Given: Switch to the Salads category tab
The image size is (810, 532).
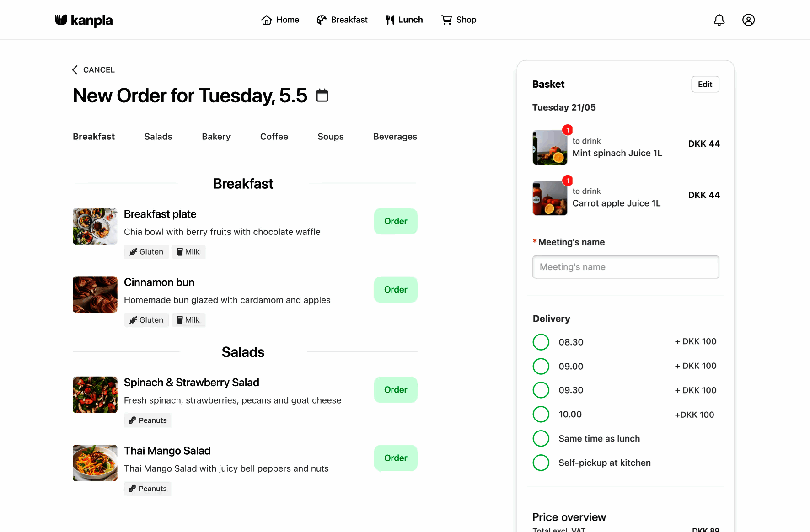Looking at the screenshot, I should [158, 137].
